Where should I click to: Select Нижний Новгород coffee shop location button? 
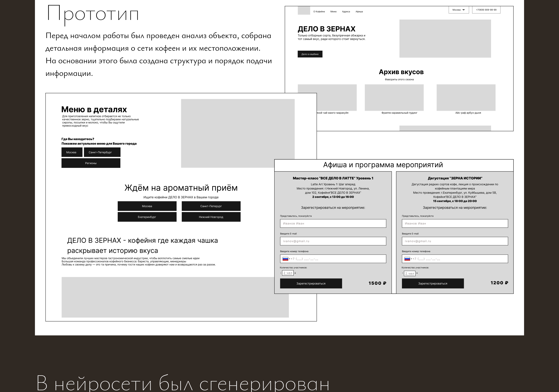211,217
